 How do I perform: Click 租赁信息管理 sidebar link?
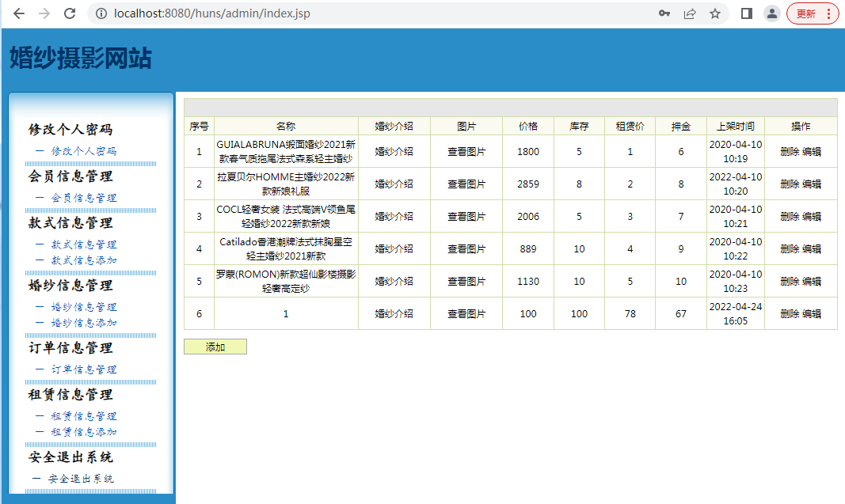(x=83, y=416)
